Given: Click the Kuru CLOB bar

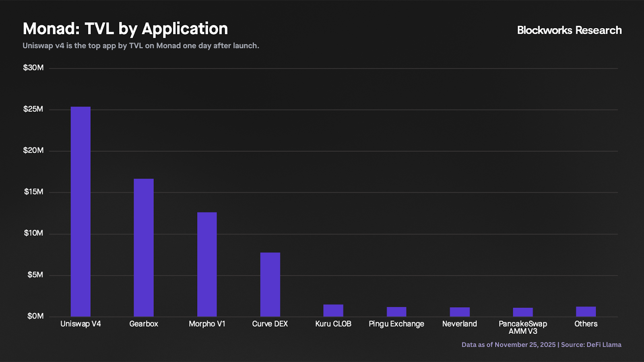Looking at the screenshot, I should click(x=333, y=311).
